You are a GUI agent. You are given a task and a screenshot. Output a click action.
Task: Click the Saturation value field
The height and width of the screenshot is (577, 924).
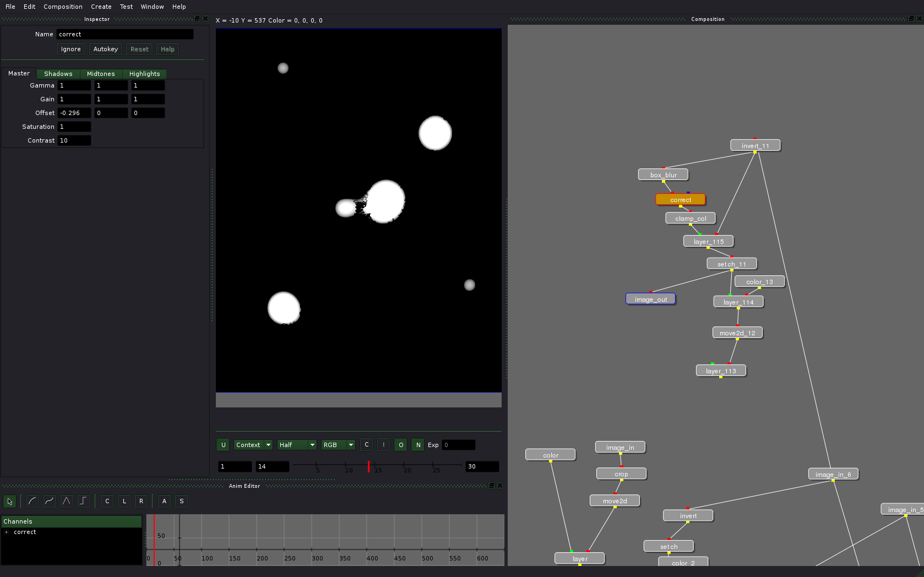coord(74,127)
